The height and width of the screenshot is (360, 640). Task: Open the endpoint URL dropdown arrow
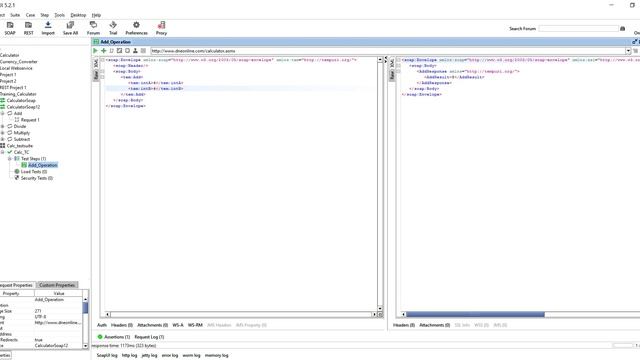[628, 51]
